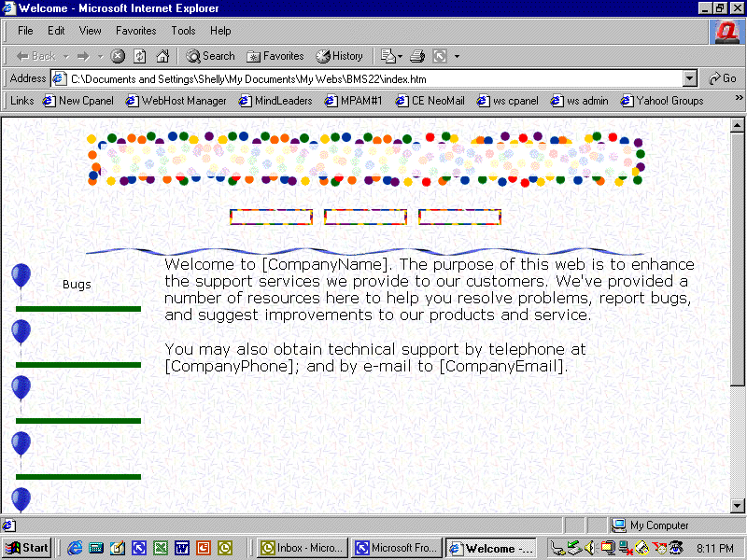Click the first system tray icon

point(557,548)
